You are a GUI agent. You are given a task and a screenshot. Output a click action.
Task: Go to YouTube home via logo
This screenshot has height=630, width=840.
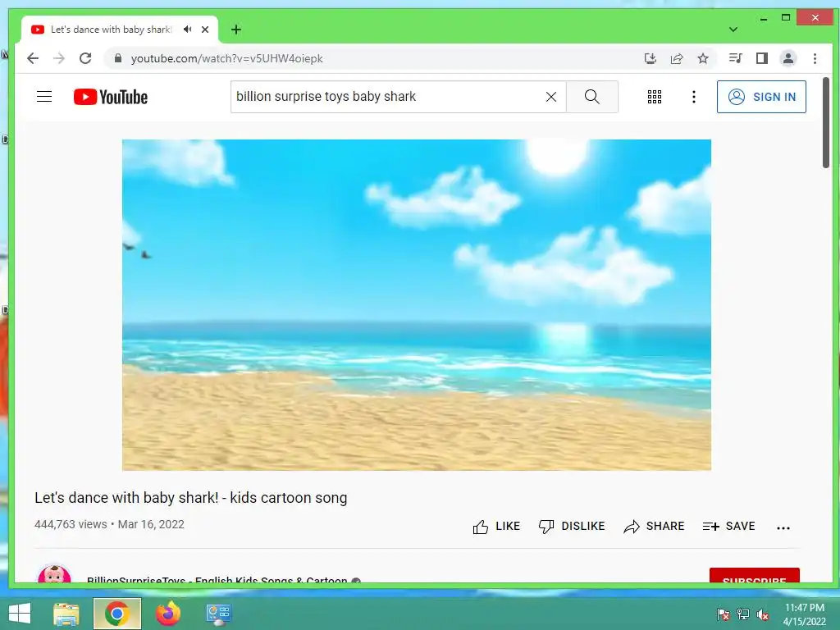[x=111, y=97]
